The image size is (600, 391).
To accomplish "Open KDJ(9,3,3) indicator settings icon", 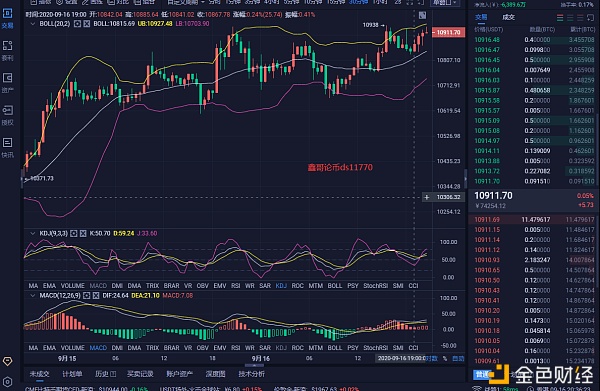I will point(73,233).
